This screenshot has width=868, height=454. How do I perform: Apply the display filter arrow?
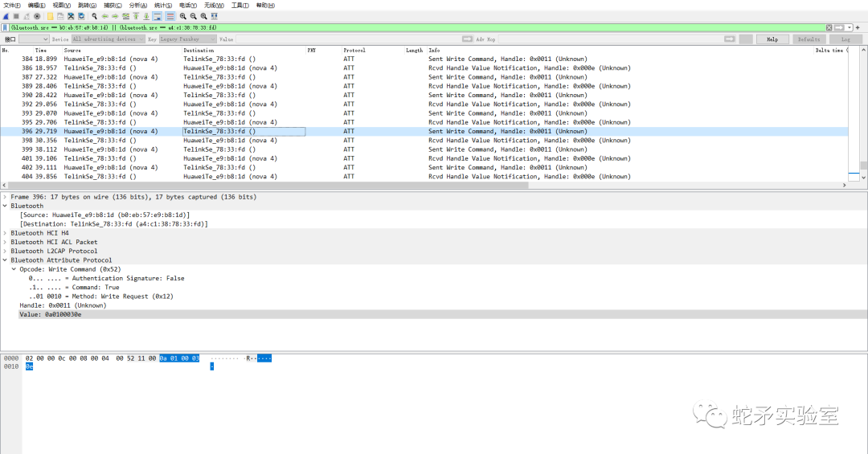839,27
